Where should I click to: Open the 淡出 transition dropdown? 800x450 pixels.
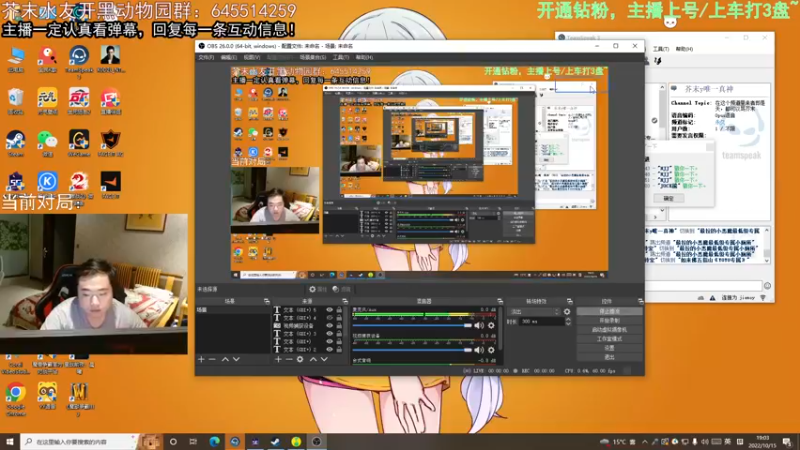(534, 311)
